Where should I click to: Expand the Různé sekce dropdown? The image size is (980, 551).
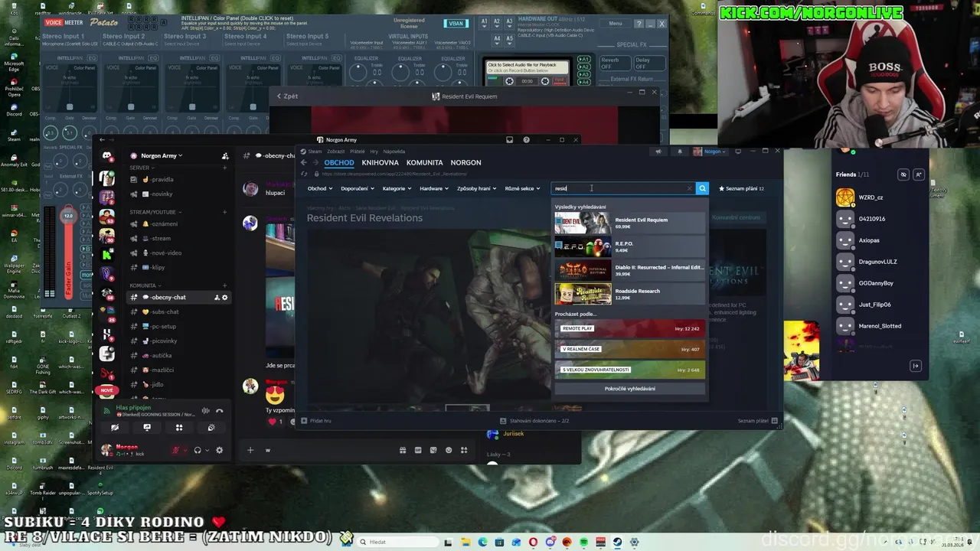click(522, 188)
